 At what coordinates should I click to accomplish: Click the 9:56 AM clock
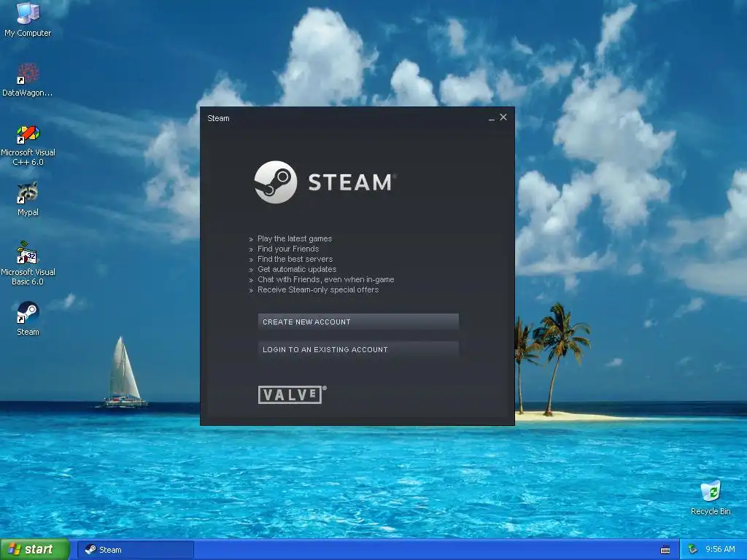click(x=720, y=550)
